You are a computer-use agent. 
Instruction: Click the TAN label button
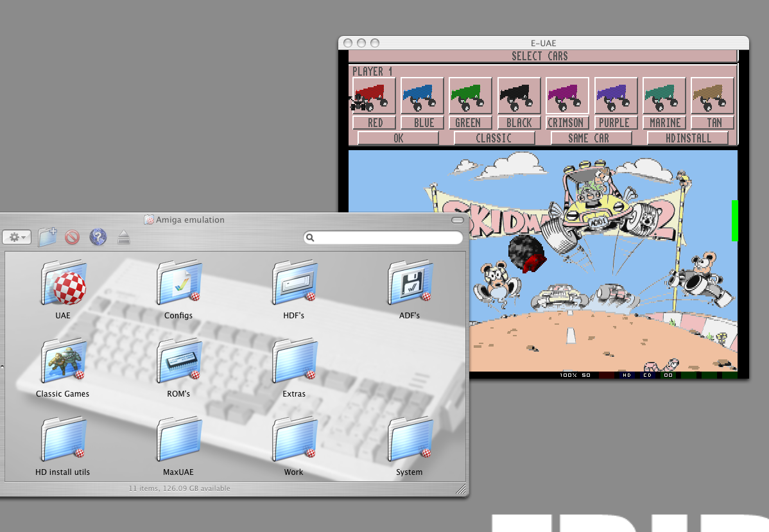point(713,123)
